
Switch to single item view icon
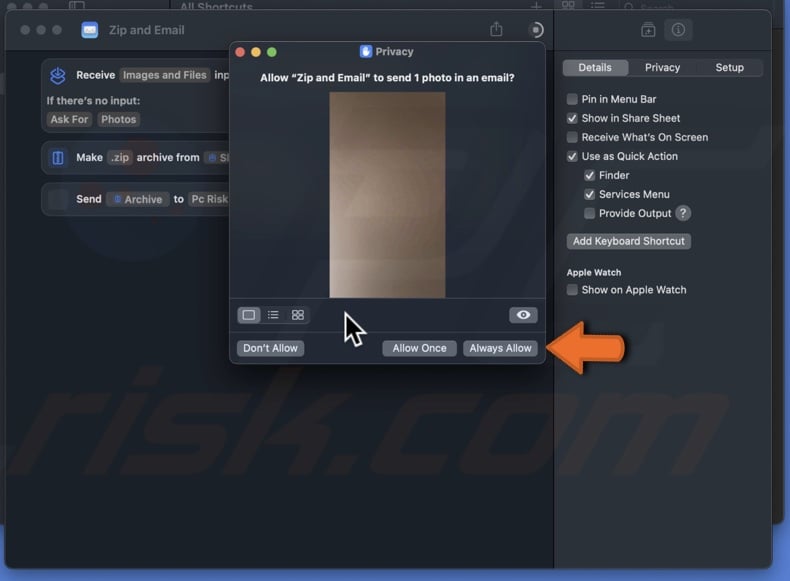coord(248,315)
